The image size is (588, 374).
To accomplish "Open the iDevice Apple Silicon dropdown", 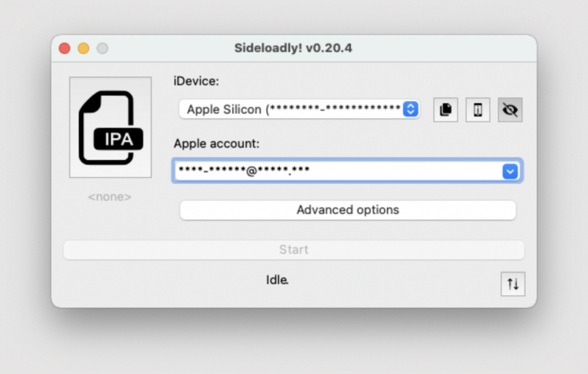I will [293, 109].
